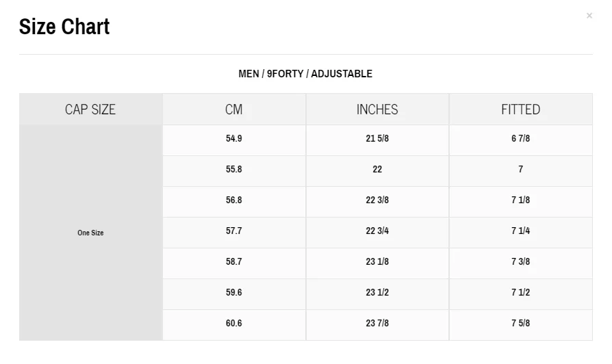Click the 54.9 cm value
The height and width of the screenshot is (364, 612).
(234, 138)
